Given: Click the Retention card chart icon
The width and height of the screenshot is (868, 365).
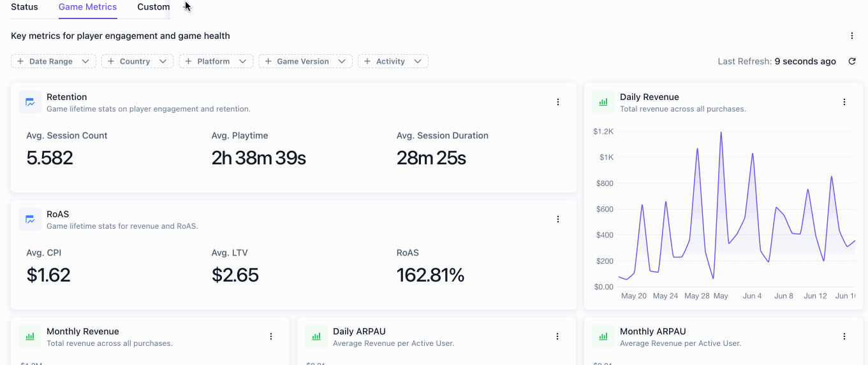Looking at the screenshot, I should click(30, 102).
